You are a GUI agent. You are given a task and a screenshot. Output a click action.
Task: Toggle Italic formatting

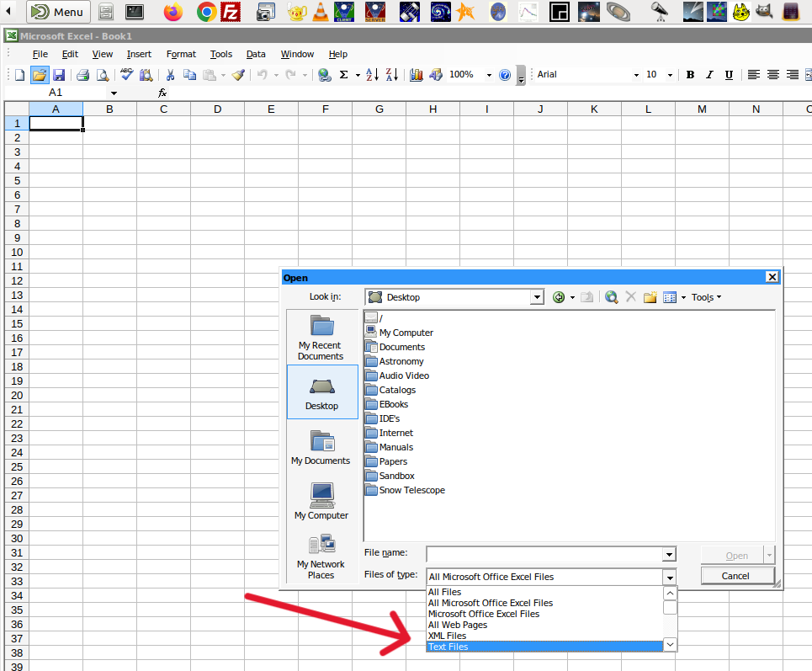coord(709,75)
